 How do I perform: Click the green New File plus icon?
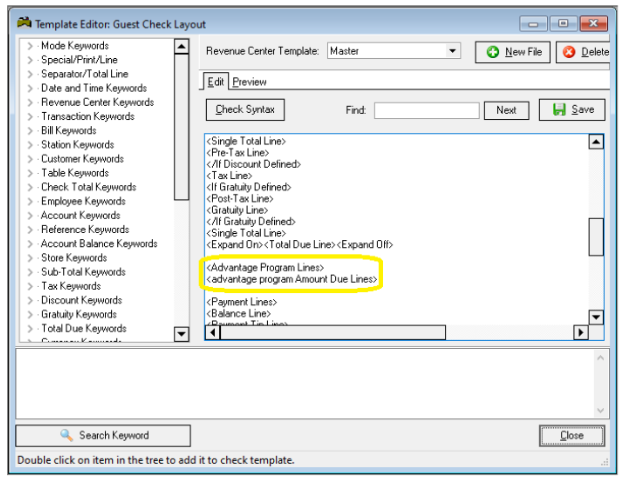coord(493,52)
